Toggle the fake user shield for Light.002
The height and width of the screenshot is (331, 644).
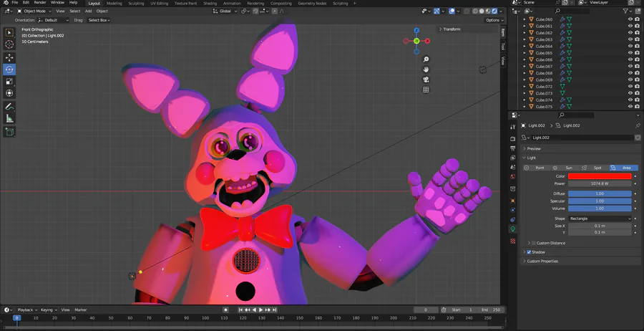point(638,138)
